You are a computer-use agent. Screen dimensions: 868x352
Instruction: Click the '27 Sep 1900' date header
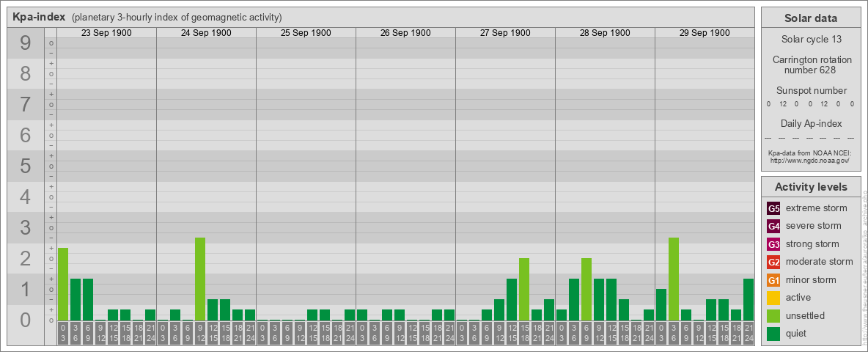click(505, 33)
